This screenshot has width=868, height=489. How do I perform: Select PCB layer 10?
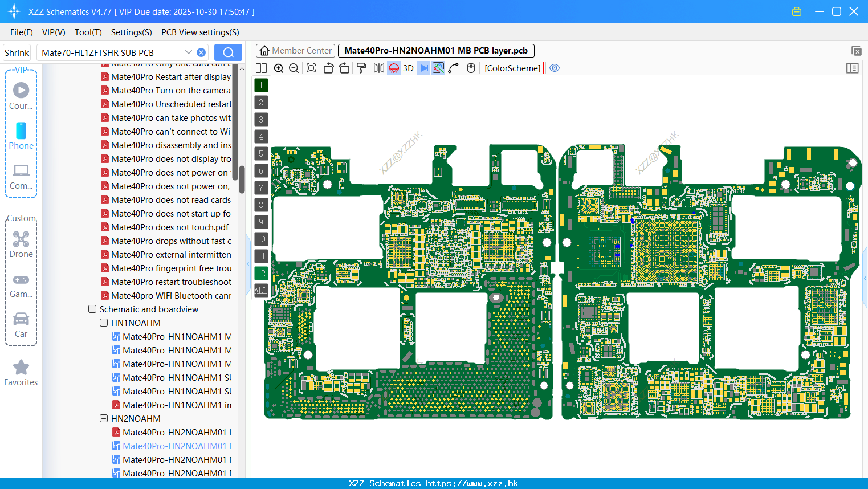point(261,239)
